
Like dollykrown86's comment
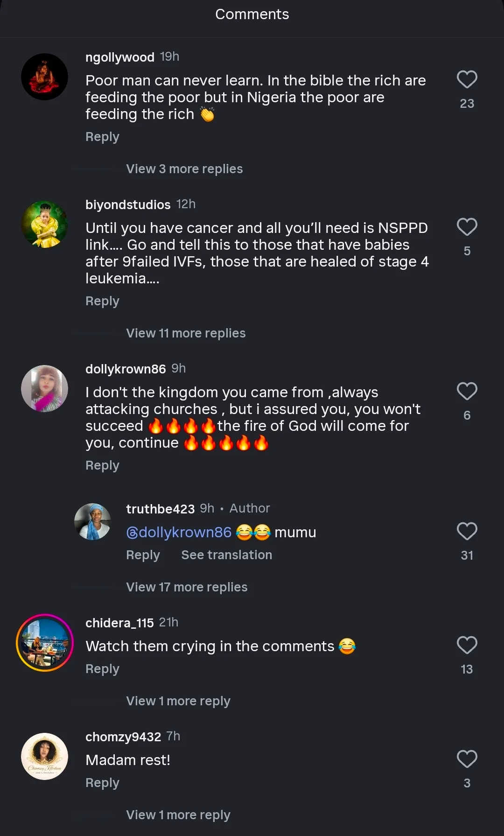(x=467, y=391)
